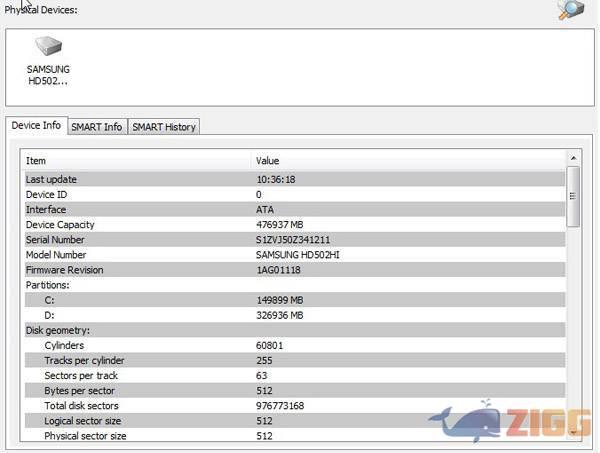The height and width of the screenshot is (453, 600).
Task: Select the SAMSUNG HD502 hard drive icon
Action: [x=49, y=46]
